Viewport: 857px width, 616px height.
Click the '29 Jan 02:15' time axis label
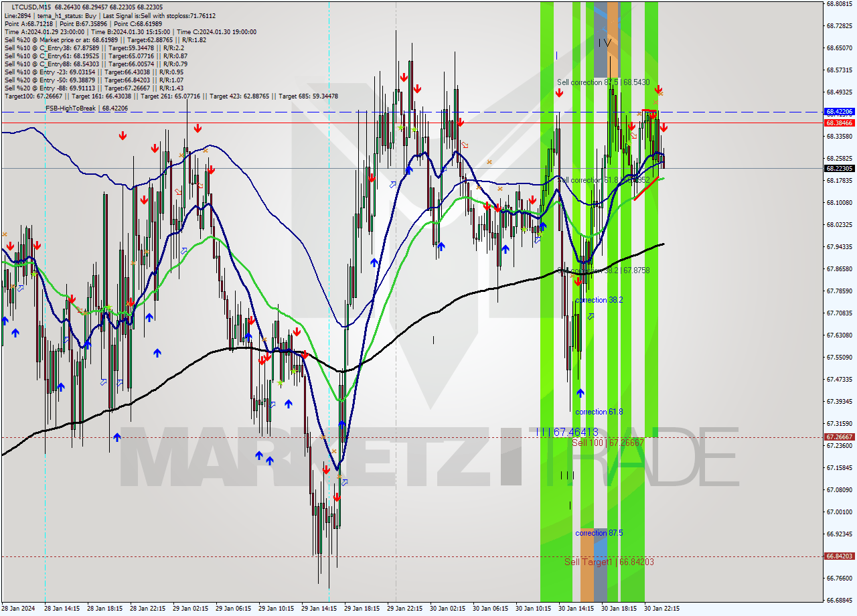(191, 609)
